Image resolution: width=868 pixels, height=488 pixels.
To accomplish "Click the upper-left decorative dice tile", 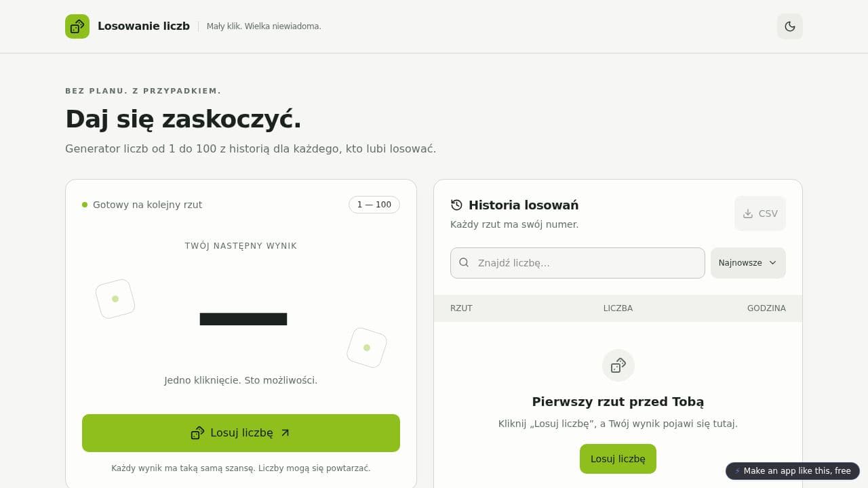I will click(x=115, y=299).
